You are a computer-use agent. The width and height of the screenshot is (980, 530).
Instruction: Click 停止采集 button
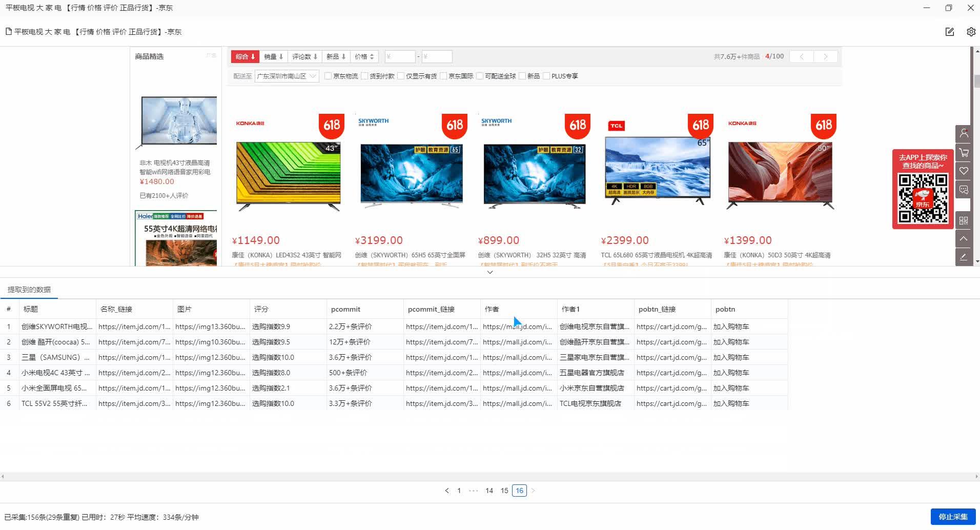[953, 517]
